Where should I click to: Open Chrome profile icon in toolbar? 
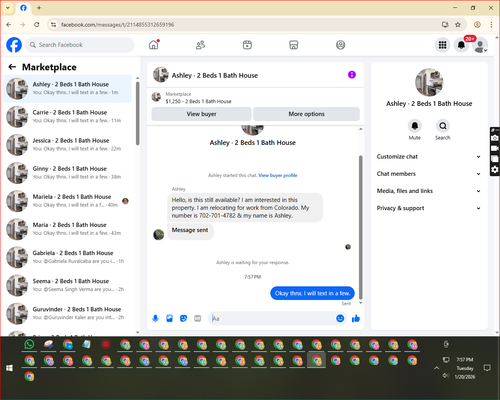point(477,24)
